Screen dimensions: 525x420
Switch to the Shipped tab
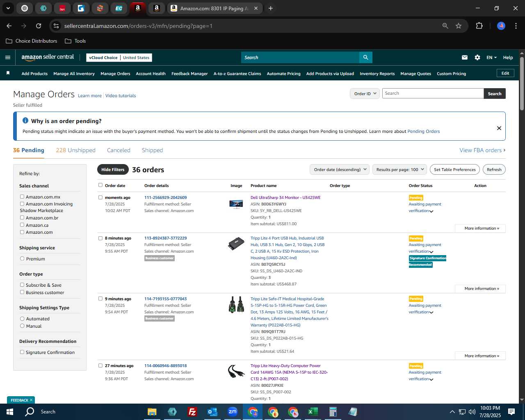click(x=152, y=150)
